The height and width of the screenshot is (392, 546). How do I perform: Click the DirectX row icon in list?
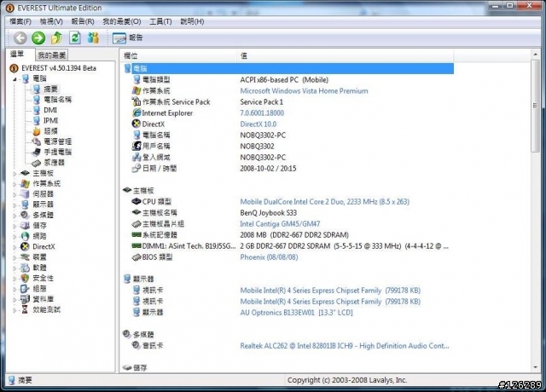click(136, 124)
